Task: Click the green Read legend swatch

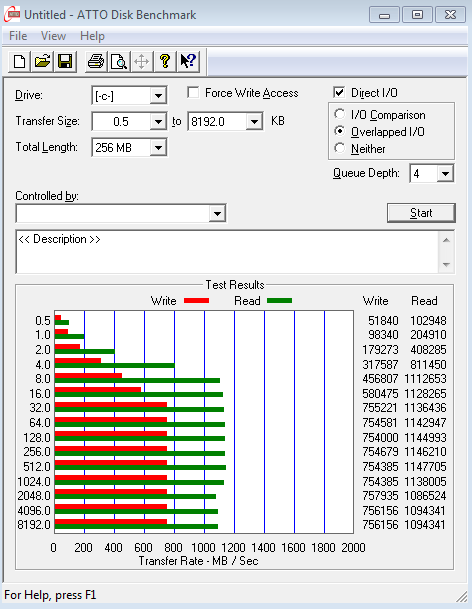Action: pyautogui.click(x=279, y=301)
